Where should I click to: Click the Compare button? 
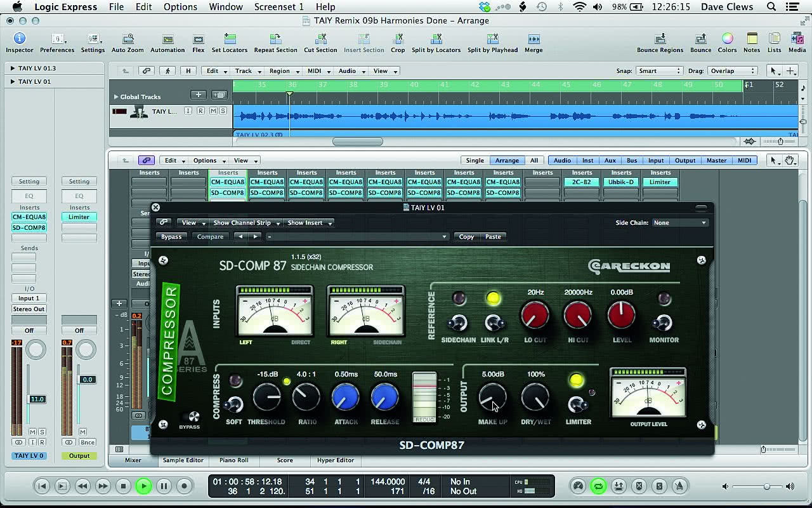(x=210, y=237)
